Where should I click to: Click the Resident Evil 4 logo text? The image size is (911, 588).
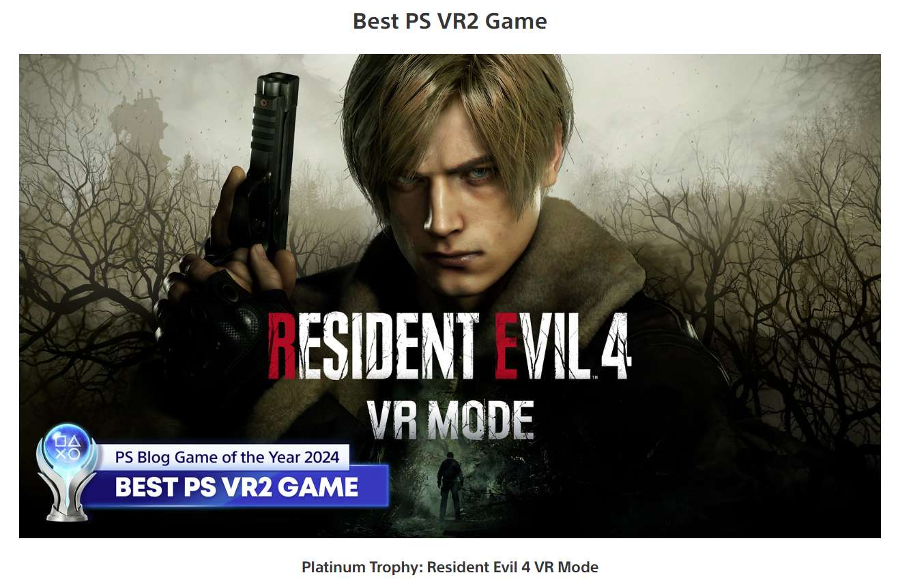tap(450, 347)
